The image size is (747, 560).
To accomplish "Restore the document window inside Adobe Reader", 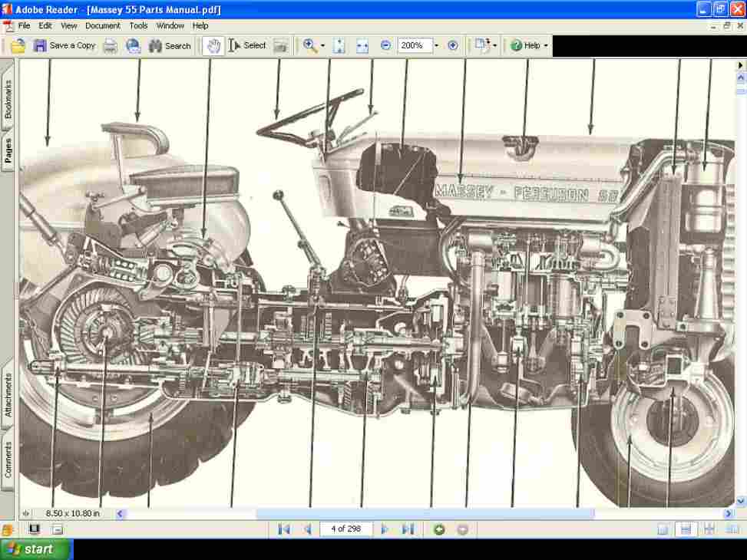I will point(727,26).
